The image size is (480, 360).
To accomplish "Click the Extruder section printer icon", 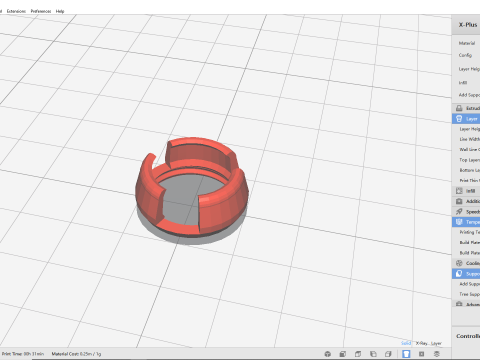I will point(459,108).
